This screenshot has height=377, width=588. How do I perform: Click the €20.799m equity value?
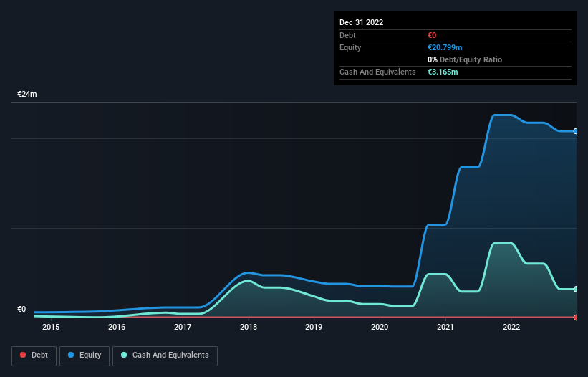tap(445, 47)
